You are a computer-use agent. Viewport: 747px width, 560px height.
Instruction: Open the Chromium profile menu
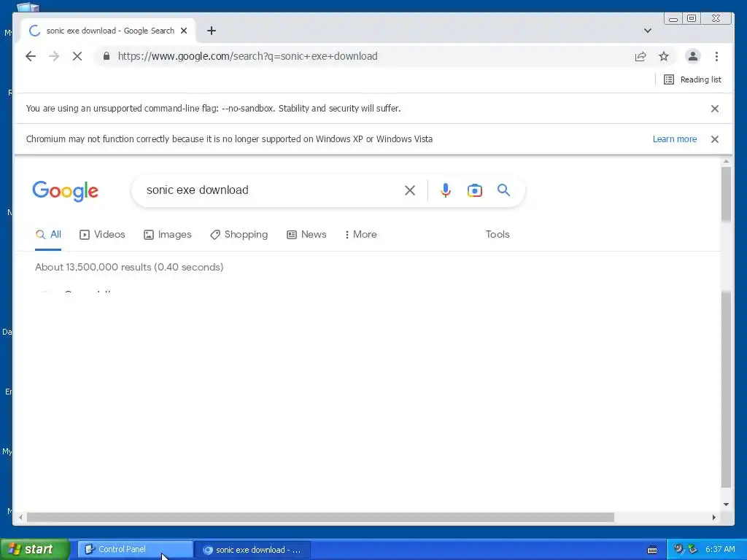pos(693,56)
